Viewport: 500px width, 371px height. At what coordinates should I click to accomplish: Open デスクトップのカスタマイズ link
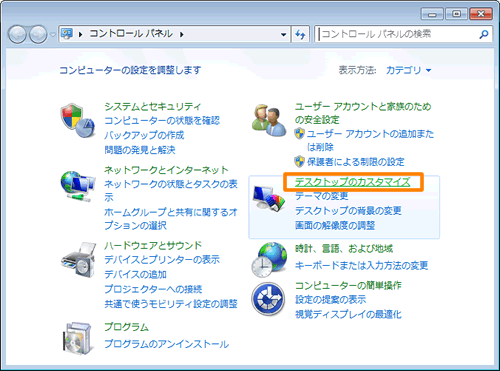[353, 182]
